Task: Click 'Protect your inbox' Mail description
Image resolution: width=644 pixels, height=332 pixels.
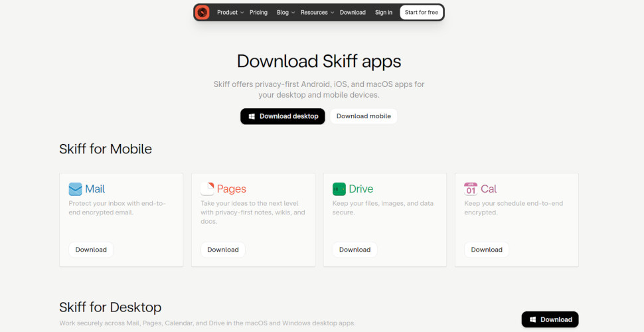Action: click(117, 208)
